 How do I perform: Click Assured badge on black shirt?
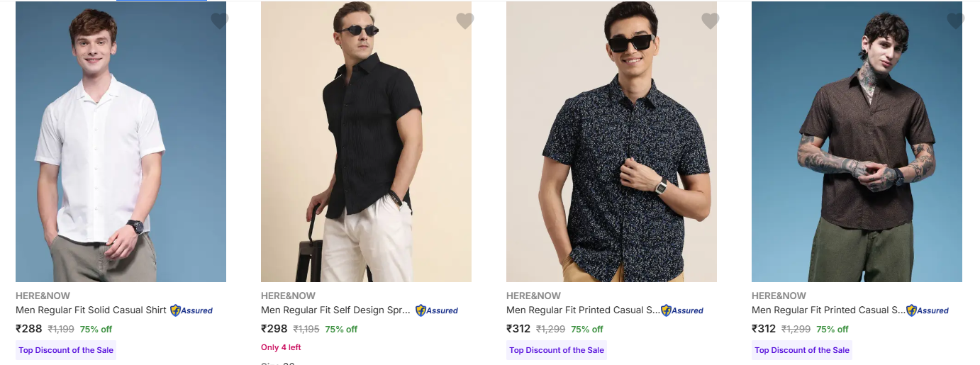coord(437,310)
